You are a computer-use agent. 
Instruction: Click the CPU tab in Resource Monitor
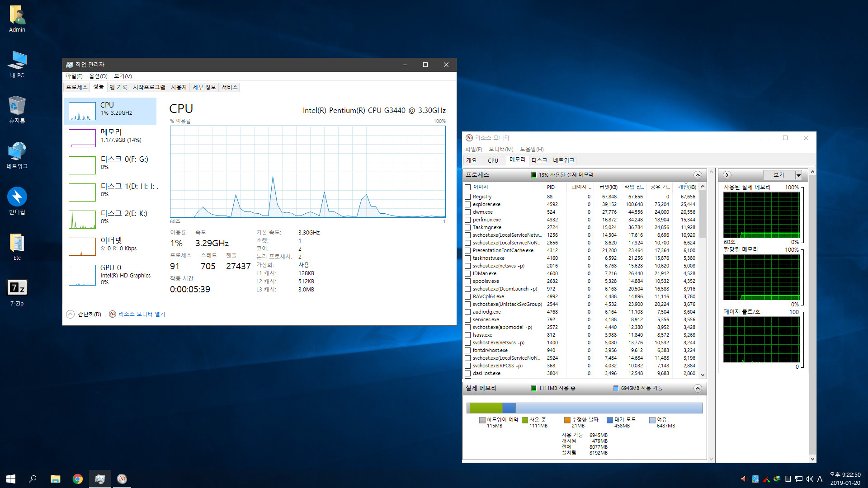[492, 160]
